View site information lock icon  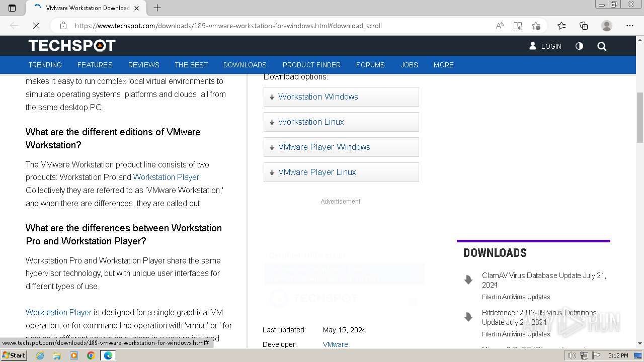point(63,26)
